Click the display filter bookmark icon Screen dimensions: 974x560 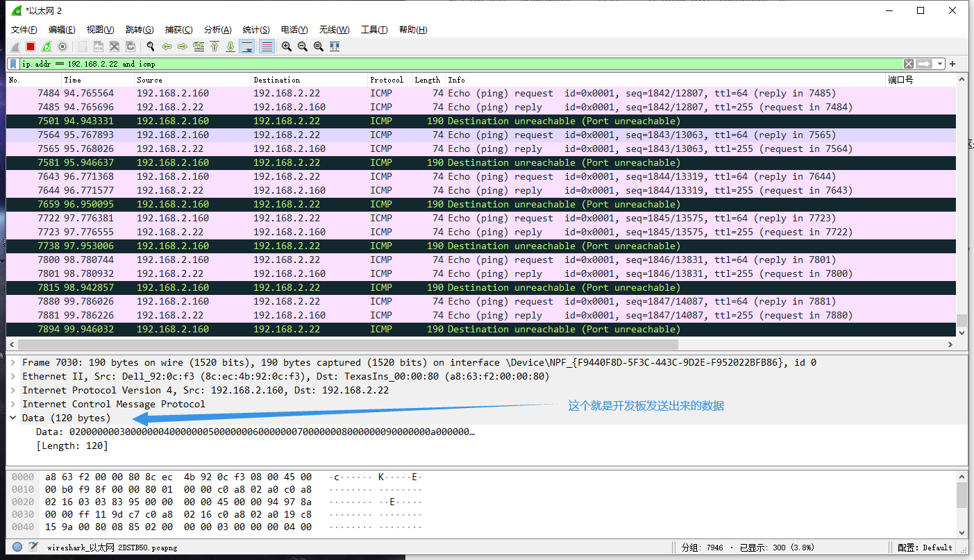point(13,64)
